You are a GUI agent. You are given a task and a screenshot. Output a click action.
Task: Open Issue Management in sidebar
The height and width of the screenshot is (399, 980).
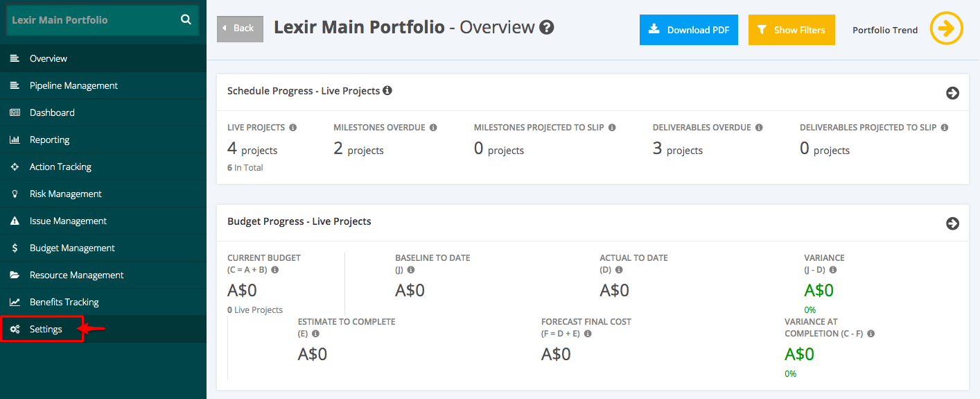[x=103, y=221]
